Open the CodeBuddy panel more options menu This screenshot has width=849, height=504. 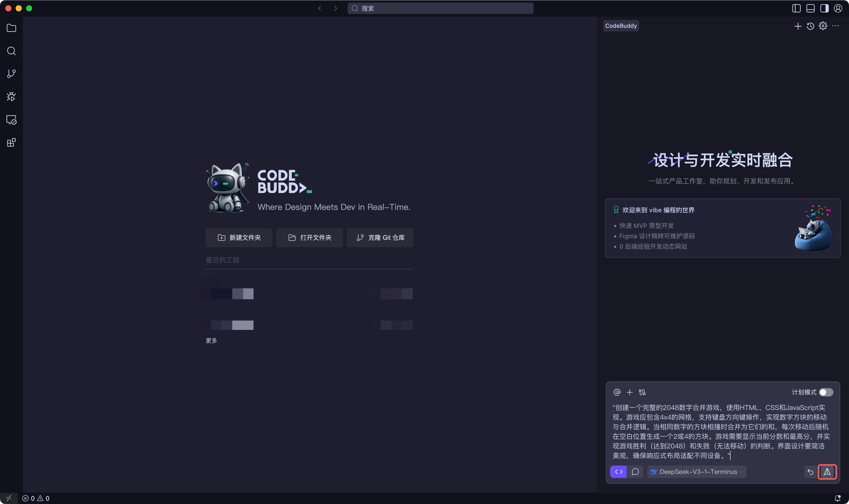(x=836, y=26)
